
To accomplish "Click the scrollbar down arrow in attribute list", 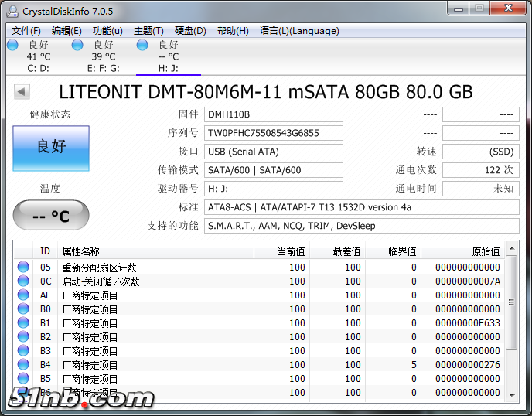I will tap(512, 395).
